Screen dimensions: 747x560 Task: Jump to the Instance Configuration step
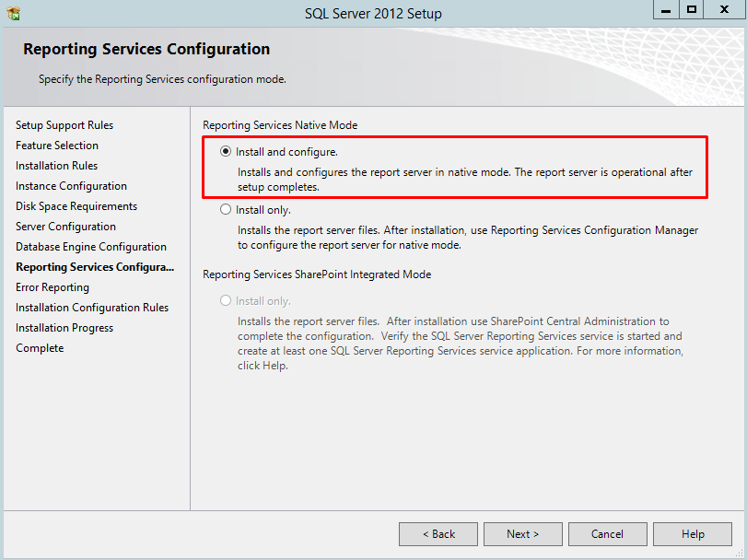click(x=71, y=186)
